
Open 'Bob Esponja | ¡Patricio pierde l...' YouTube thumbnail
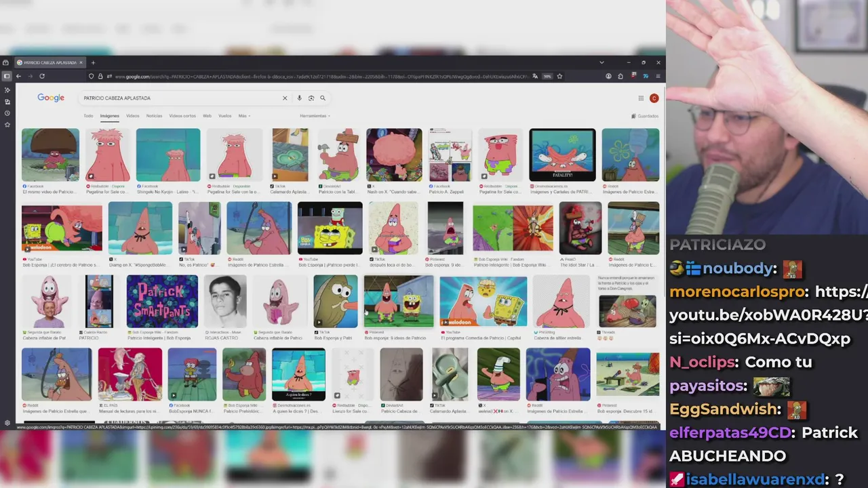click(x=330, y=228)
